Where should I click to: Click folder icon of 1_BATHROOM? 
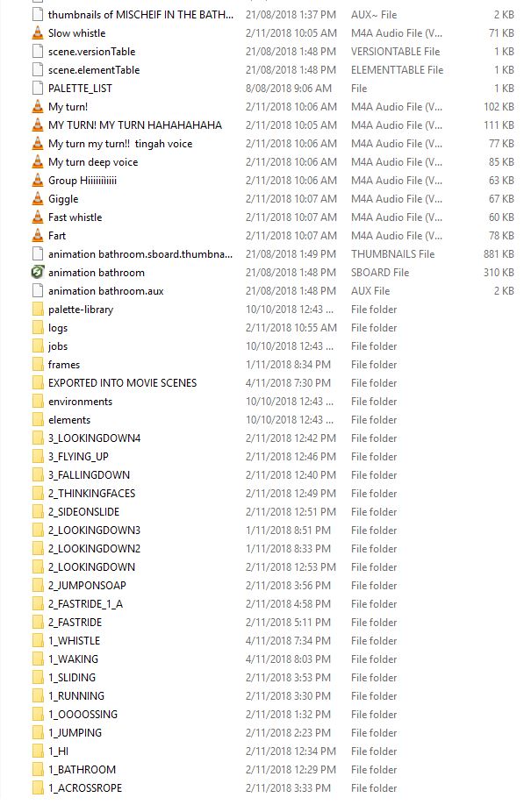[38, 770]
